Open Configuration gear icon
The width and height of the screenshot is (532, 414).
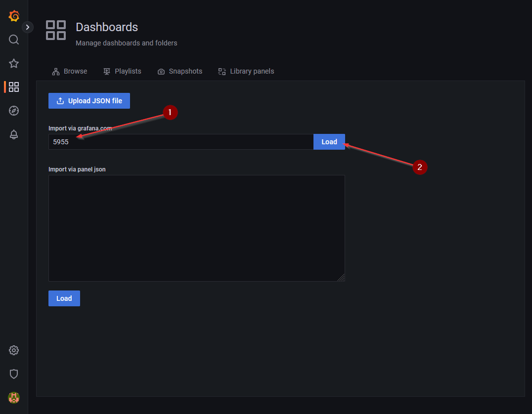pyautogui.click(x=14, y=350)
